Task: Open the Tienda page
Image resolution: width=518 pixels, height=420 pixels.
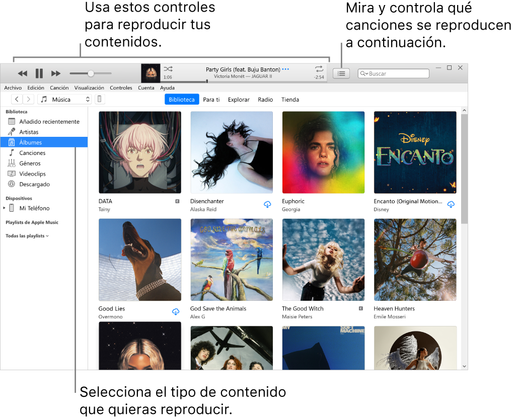Action: (x=290, y=99)
